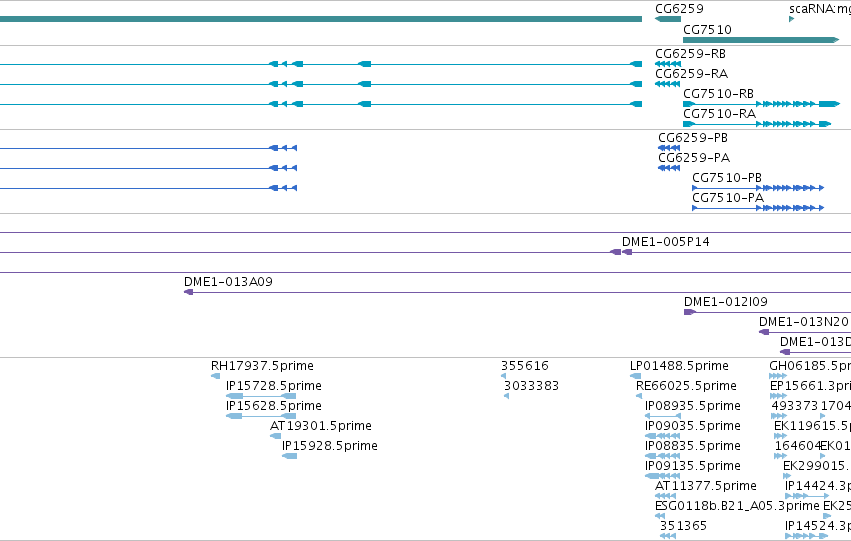Click the scaRNA gene label
Viewport: 851px width, 541px height.
(x=820, y=9)
